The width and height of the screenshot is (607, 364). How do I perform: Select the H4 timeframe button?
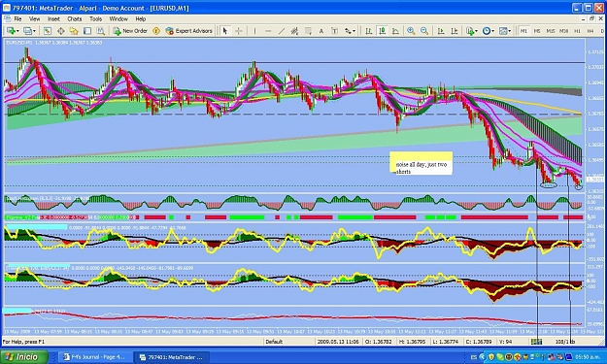pos(590,31)
